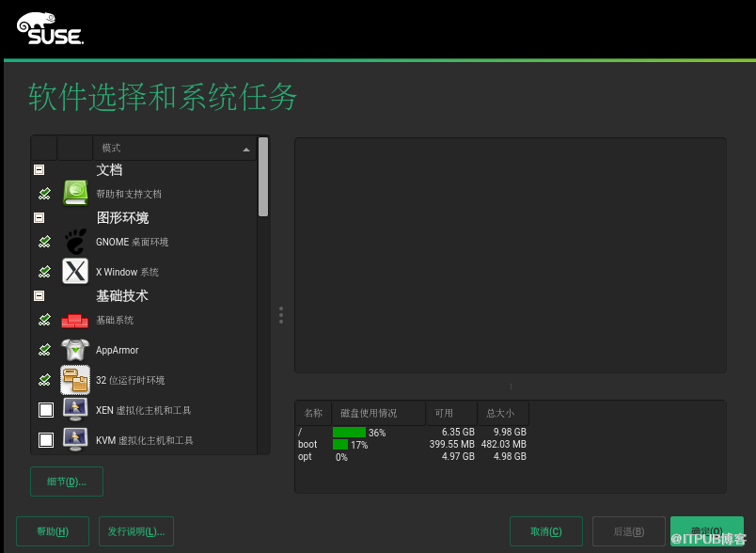756x553 pixels.
Task: Collapse the 基础技术 category group
Action: [39, 296]
